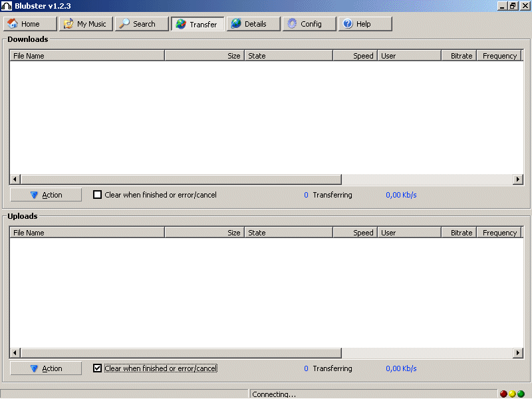Click the Details globe icon
The image size is (532, 399).
pos(236,24)
